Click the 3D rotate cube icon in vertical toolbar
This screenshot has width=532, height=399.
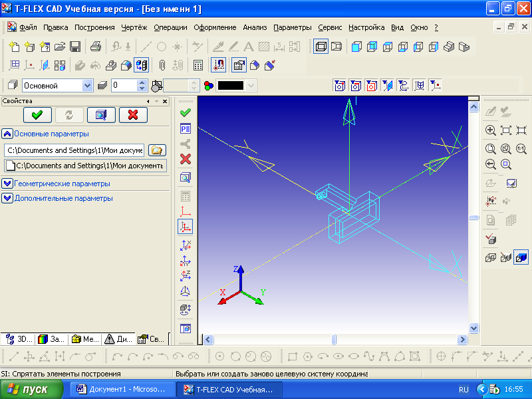click(186, 309)
